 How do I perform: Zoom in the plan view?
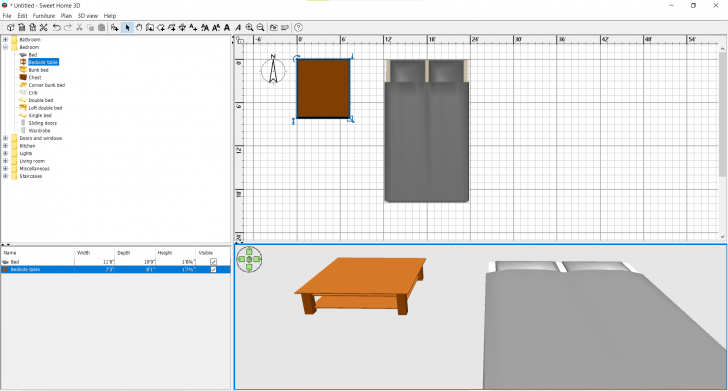[x=249, y=28]
